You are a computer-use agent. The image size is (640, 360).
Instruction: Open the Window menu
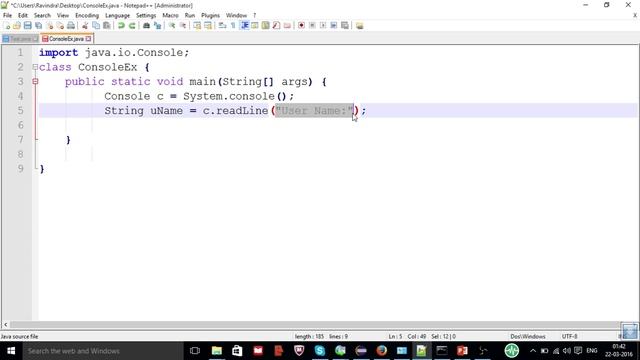[x=236, y=16]
